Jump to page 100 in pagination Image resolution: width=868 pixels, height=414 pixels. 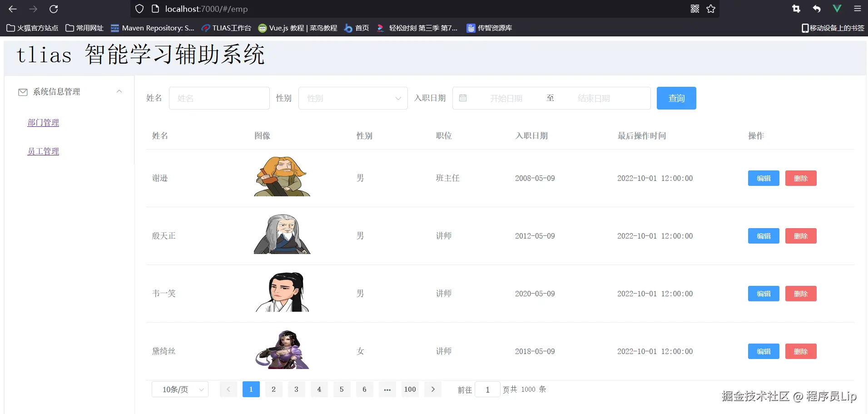pos(410,389)
